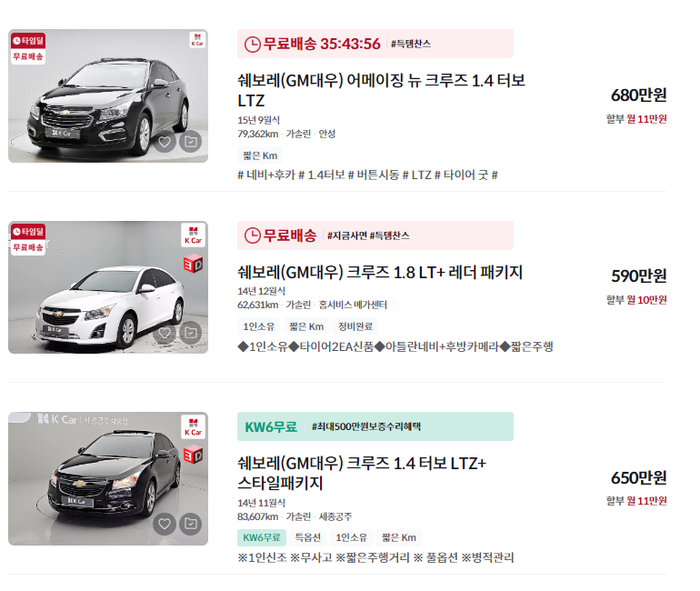Click 특옵션 tag
The height and width of the screenshot is (591, 700).
[308, 537]
